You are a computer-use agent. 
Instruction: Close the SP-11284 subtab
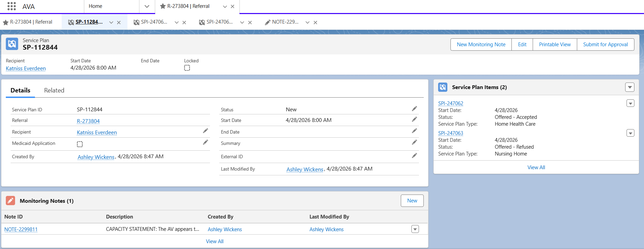pos(119,23)
